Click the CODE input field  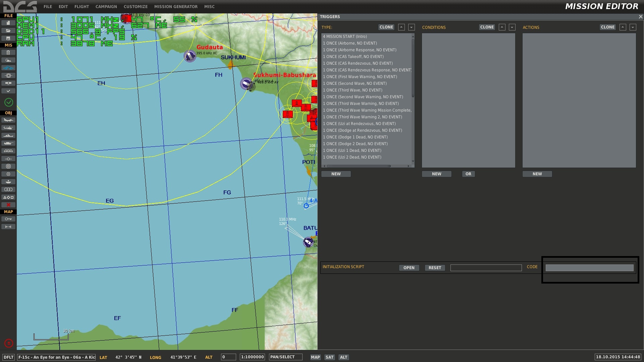(589, 268)
